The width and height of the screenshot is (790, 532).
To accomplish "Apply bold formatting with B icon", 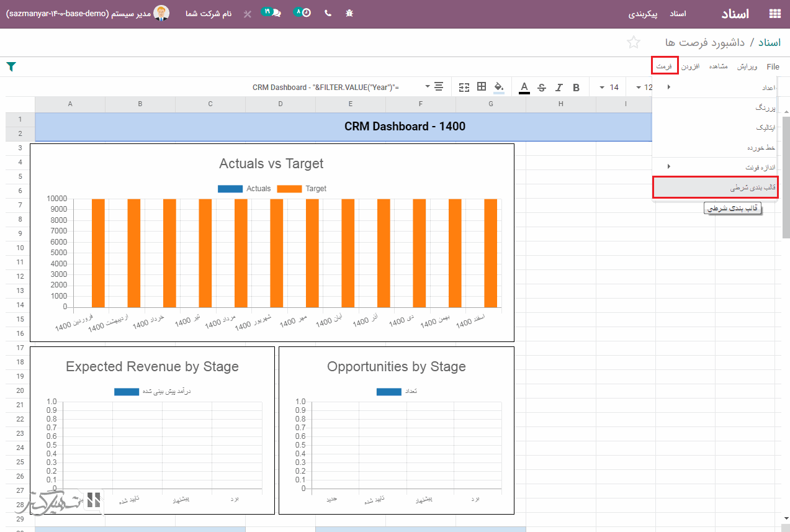I will click(576, 88).
